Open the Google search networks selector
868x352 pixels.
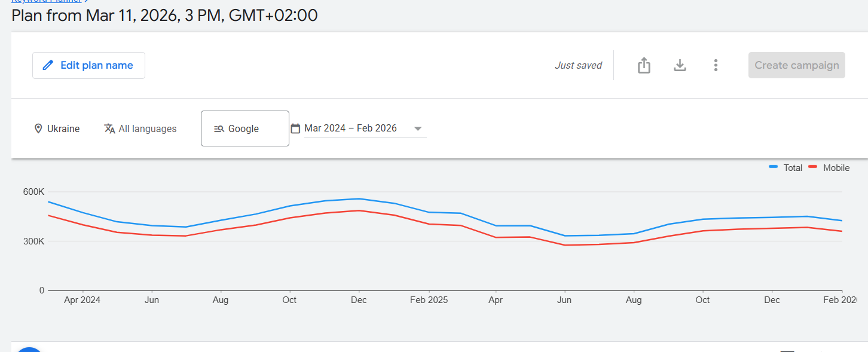[244, 128]
